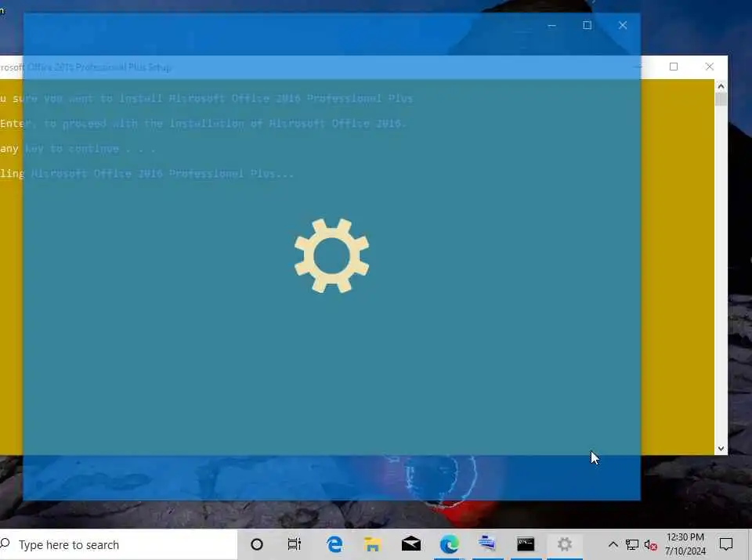Open the Mail app on taskbar

[411, 544]
